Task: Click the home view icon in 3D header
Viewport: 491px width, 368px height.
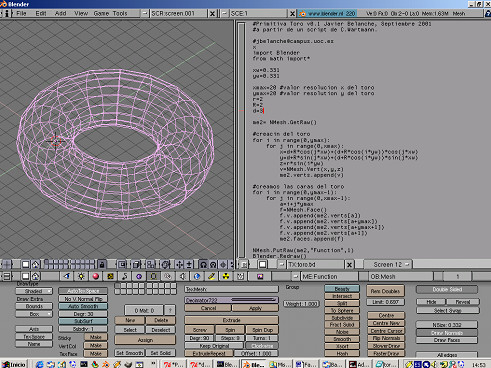Action: point(36,265)
